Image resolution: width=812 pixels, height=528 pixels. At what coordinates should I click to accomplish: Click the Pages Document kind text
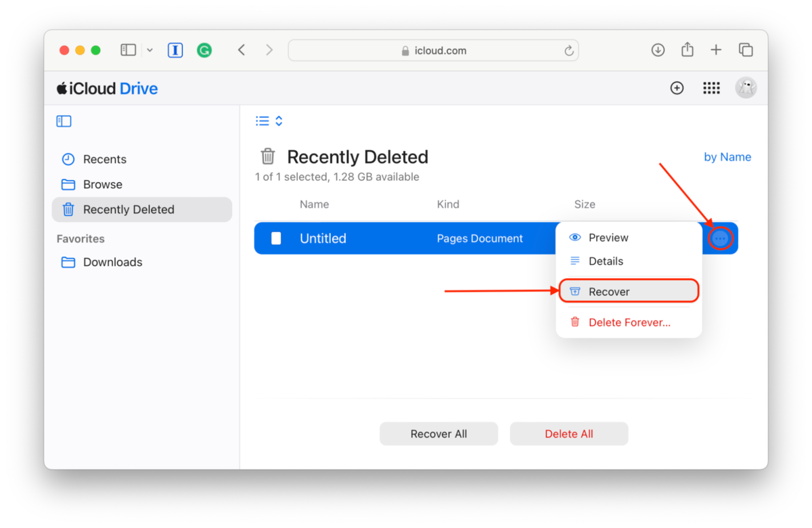click(x=480, y=238)
